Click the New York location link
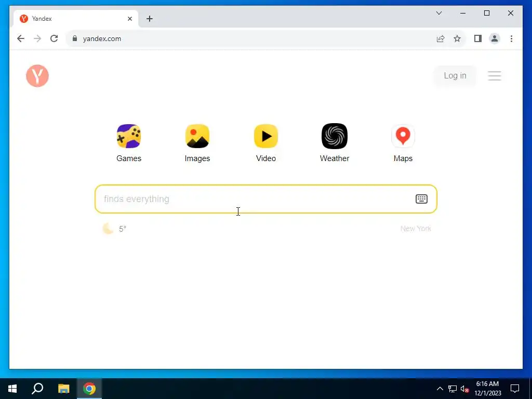The height and width of the screenshot is (399, 532). click(416, 229)
